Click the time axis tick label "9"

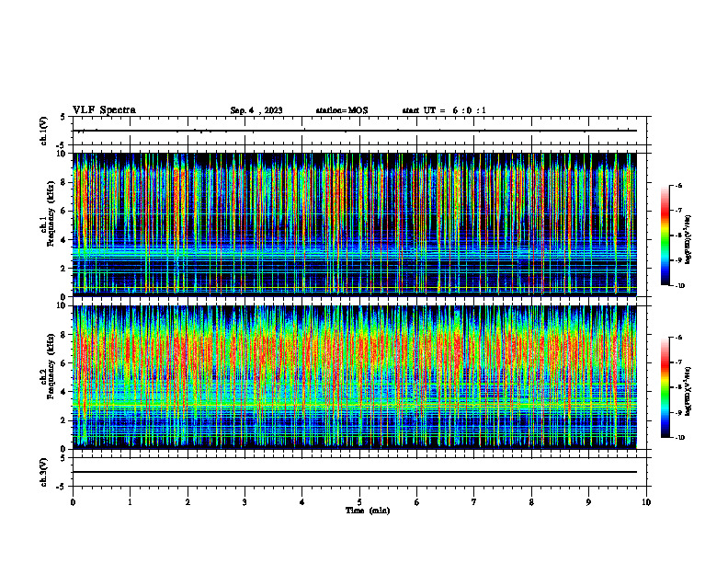[x=588, y=502]
